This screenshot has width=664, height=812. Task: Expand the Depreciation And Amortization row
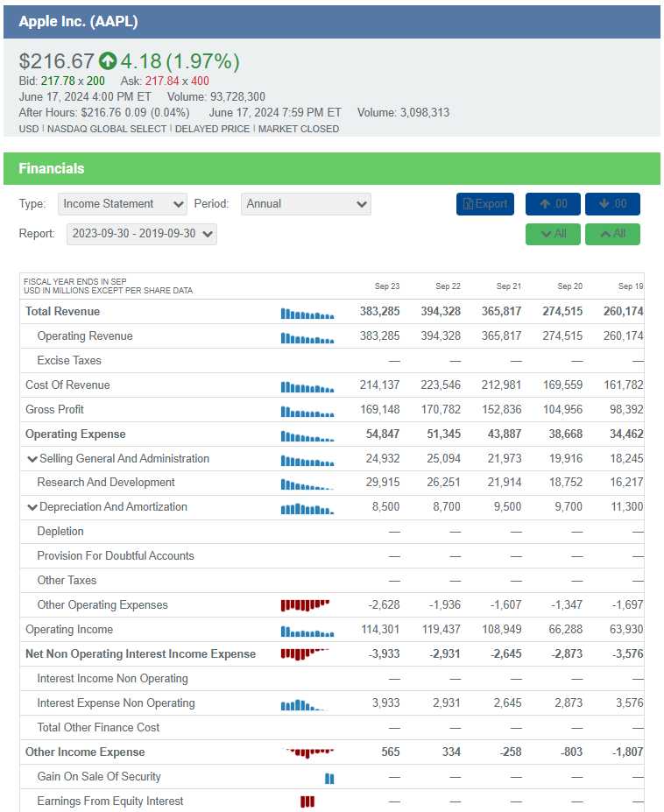click(32, 507)
